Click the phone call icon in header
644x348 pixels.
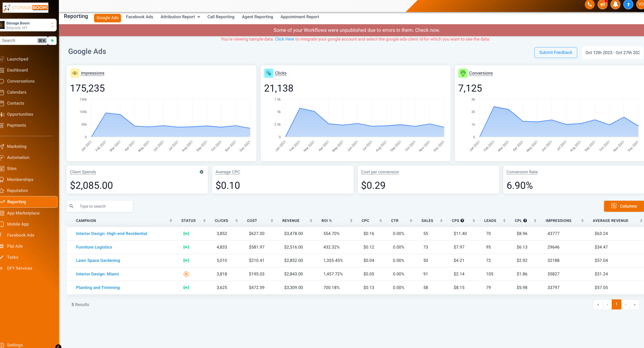pyautogui.click(x=590, y=5)
